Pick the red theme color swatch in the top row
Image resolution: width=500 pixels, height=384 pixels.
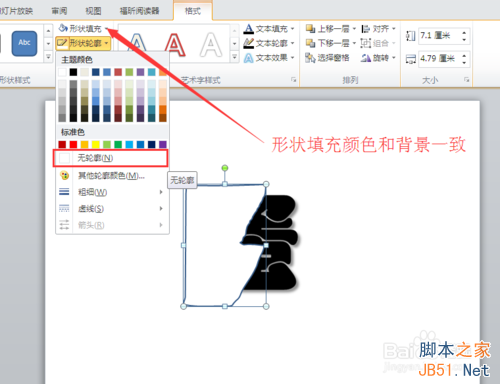118,72
